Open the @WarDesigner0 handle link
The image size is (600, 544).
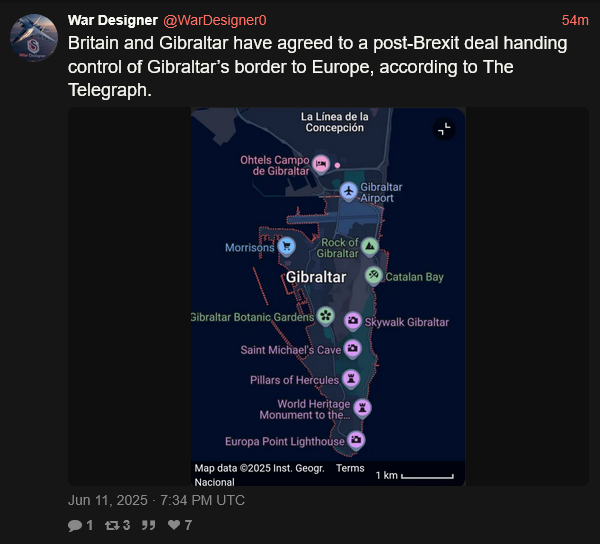[x=215, y=20]
